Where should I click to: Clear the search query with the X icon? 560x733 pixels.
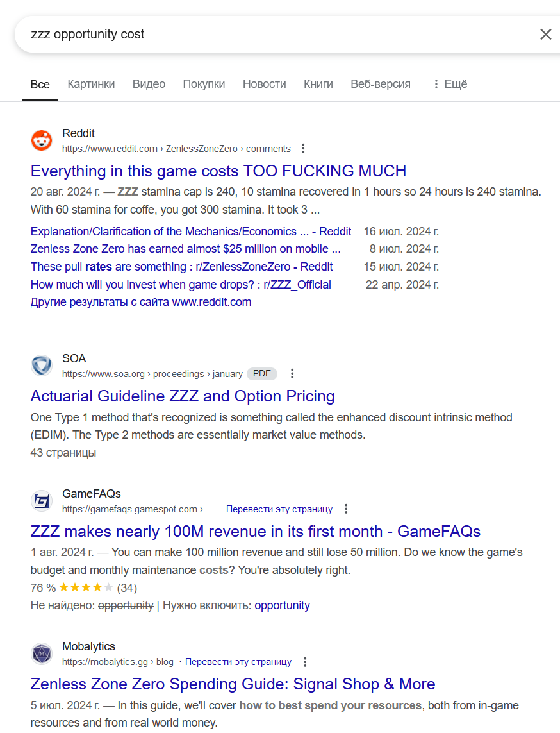point(545,34)
